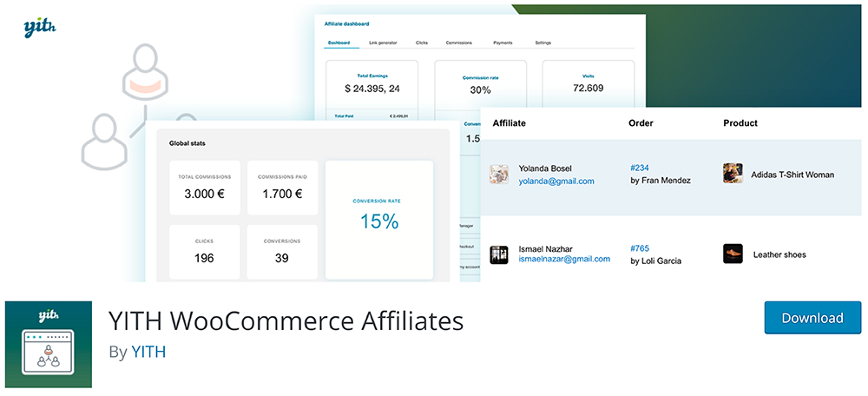The image size is (868, 396).
Task: Open the yolanda@gmail.com email link
Action: (x=556, y=181)
